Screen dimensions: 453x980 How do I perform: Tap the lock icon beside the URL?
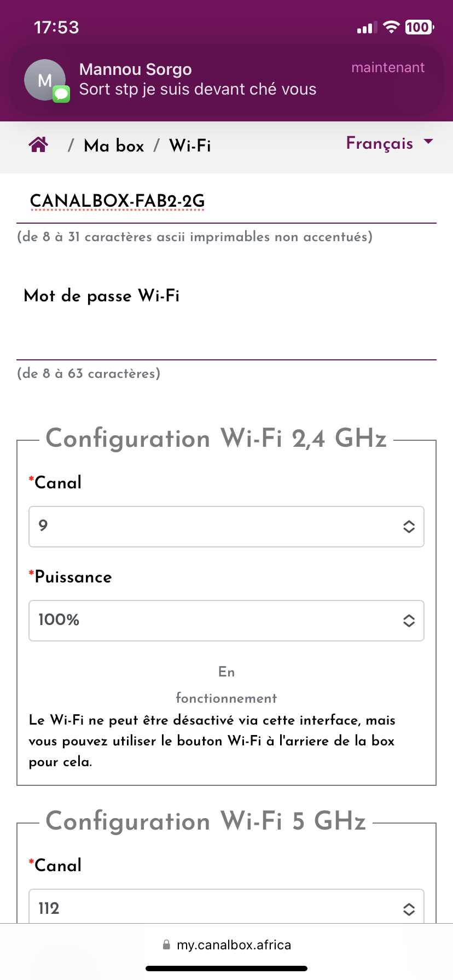tap(166, 944)
